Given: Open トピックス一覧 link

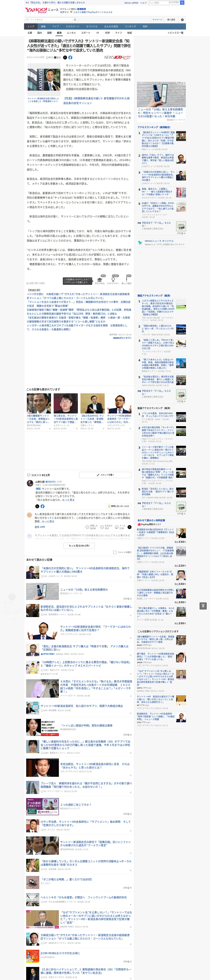Looking at the screenshot, I should 175,33.
